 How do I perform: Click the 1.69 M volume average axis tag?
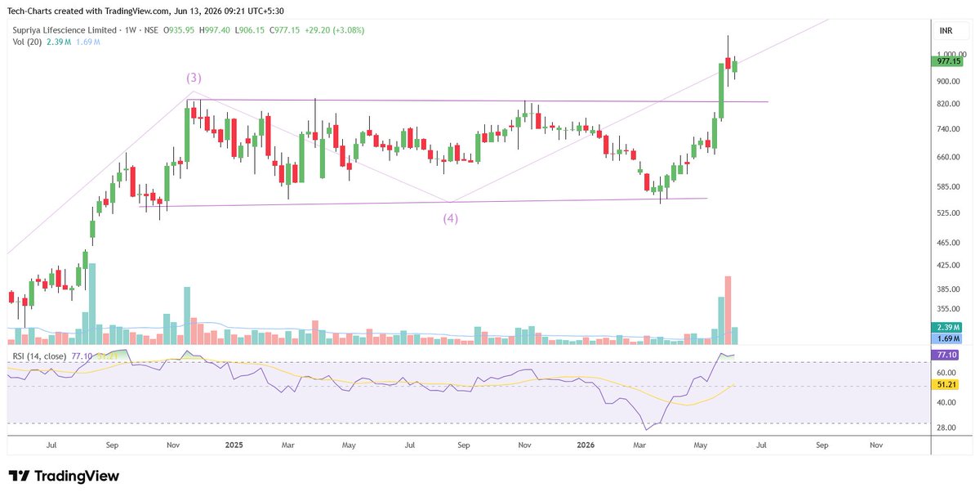click(947, 338)
